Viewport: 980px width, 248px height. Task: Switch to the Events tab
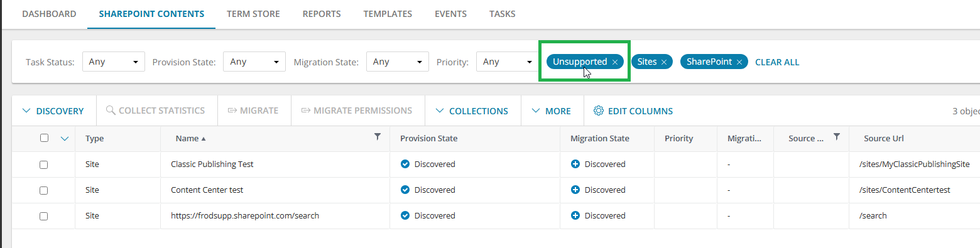pos(451,14)
